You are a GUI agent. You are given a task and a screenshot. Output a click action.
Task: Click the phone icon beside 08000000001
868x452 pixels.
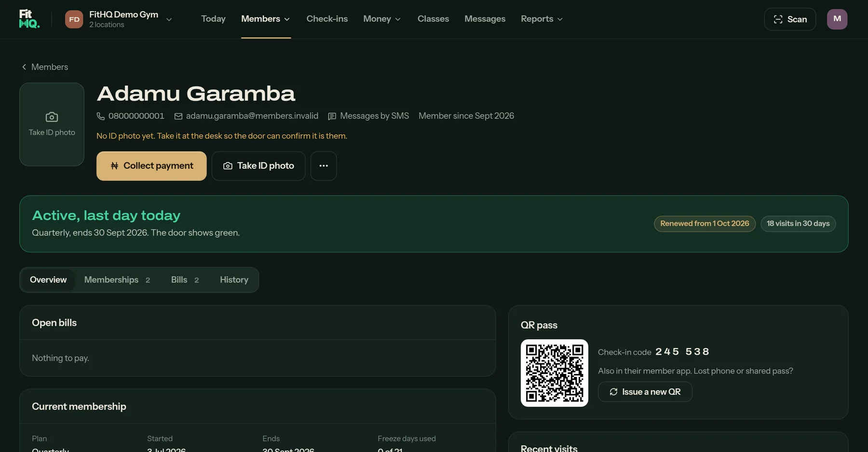101,116
